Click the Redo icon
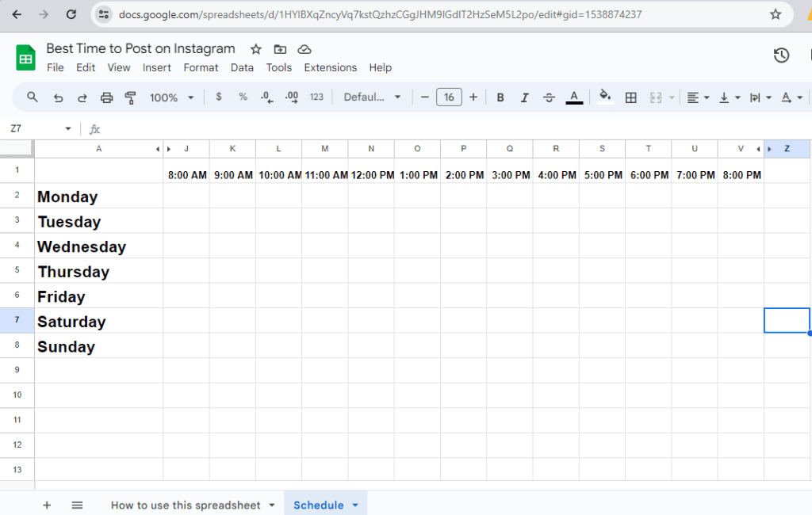Screen dimensions: 812x515 [82, 97]
